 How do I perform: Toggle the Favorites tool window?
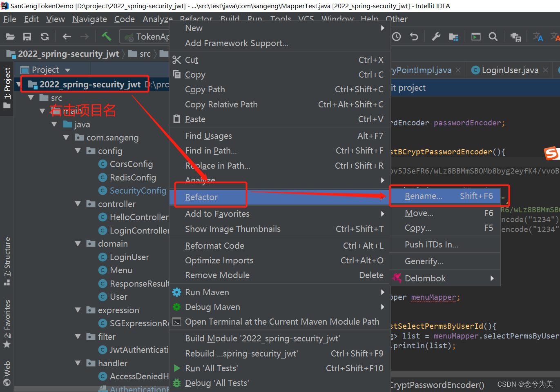(7, 324)
